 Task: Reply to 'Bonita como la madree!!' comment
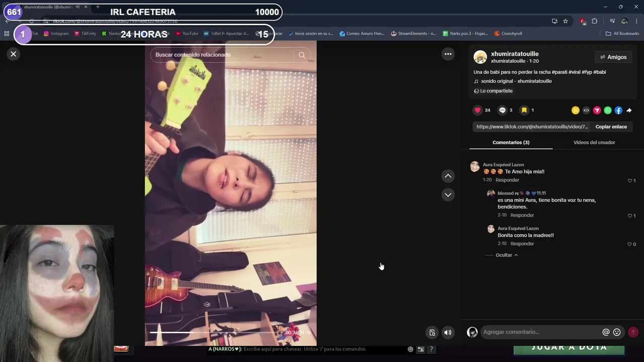(522, 244)
